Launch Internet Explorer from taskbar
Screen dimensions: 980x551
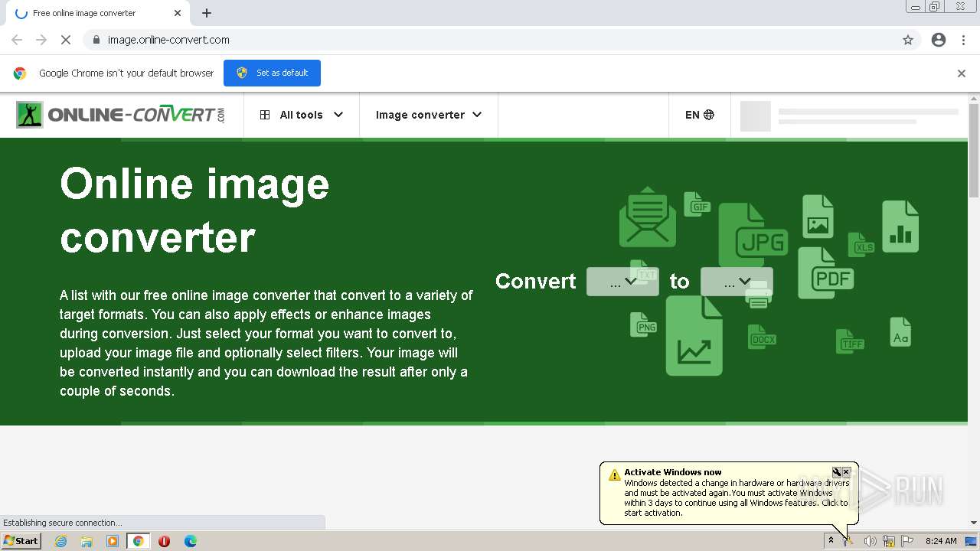coord(60,541)
